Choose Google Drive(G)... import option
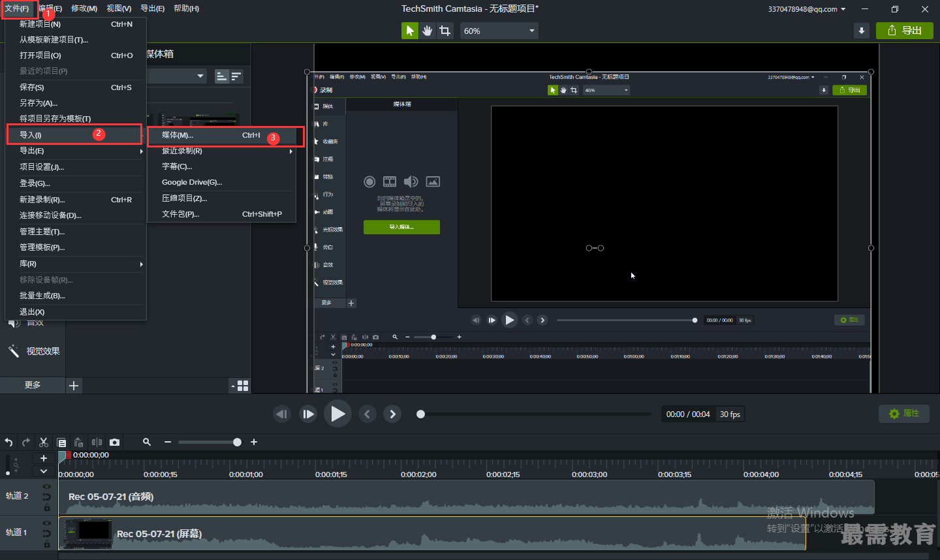 click(x=222, y=182)
